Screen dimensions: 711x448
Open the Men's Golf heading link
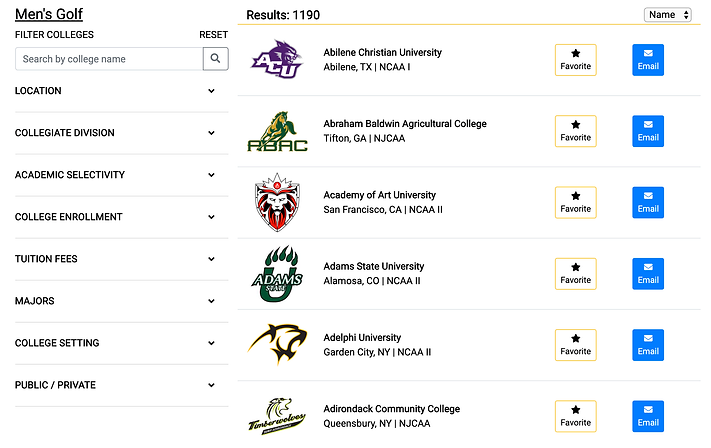49,14
